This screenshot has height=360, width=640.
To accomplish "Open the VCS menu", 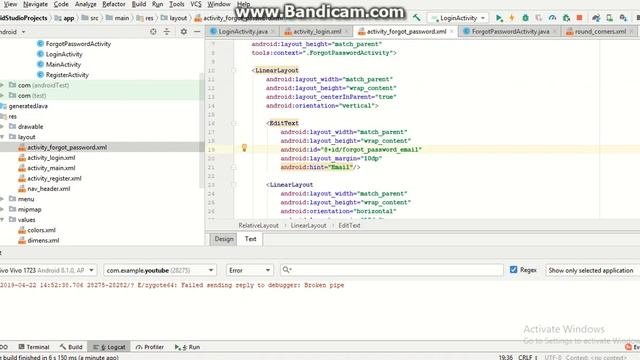I will (196, 4).
